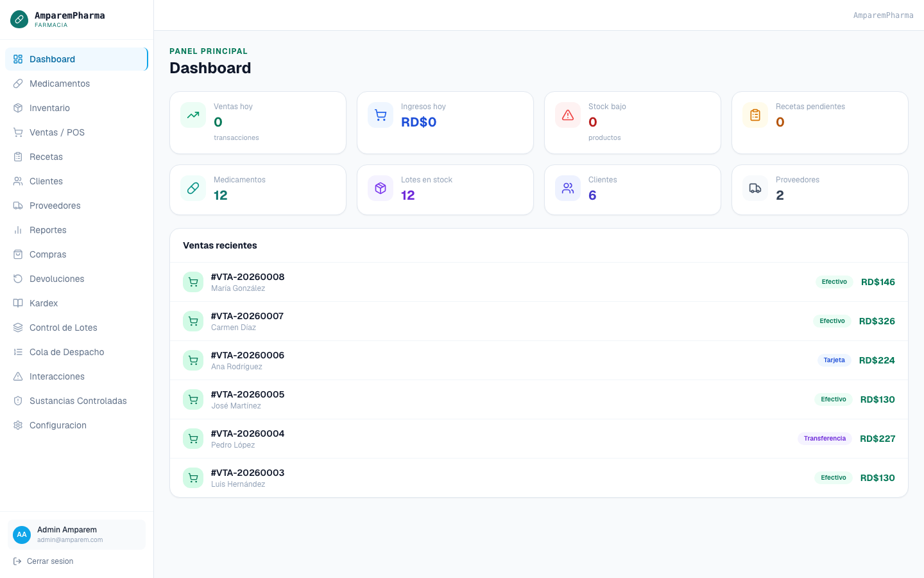Click cart icon beside sale #VTA-20260008

click(x=193, y=282)
